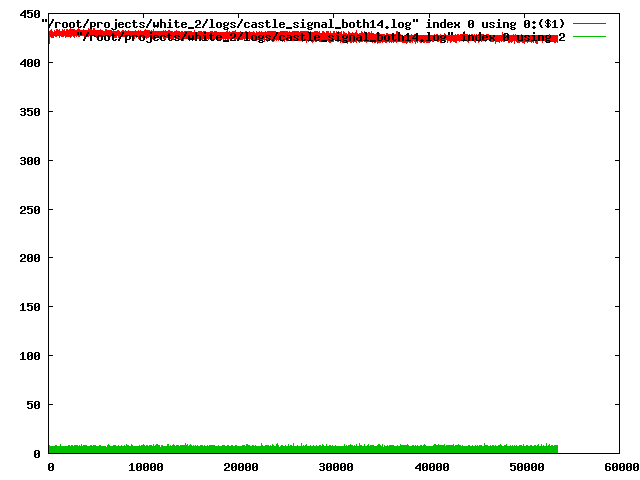This screenshot has height=480, width=640.
Task: Click the y-axis label 150
Action: pyautogui.click(x=30, y=307)
